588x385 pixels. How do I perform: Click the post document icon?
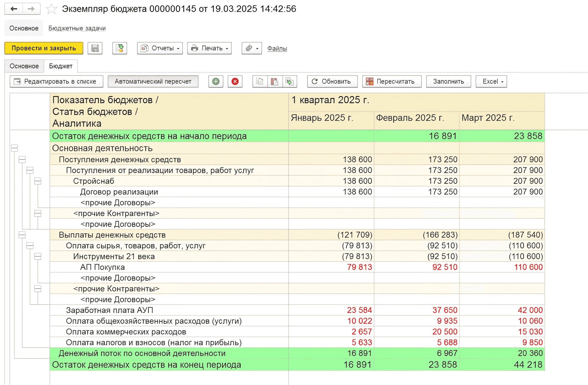click(x=120, y=48)
